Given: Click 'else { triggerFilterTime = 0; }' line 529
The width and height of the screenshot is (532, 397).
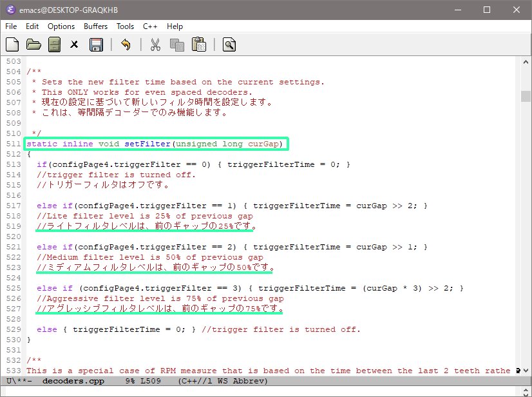Looking at the screenshot, I should pos(117,329).
